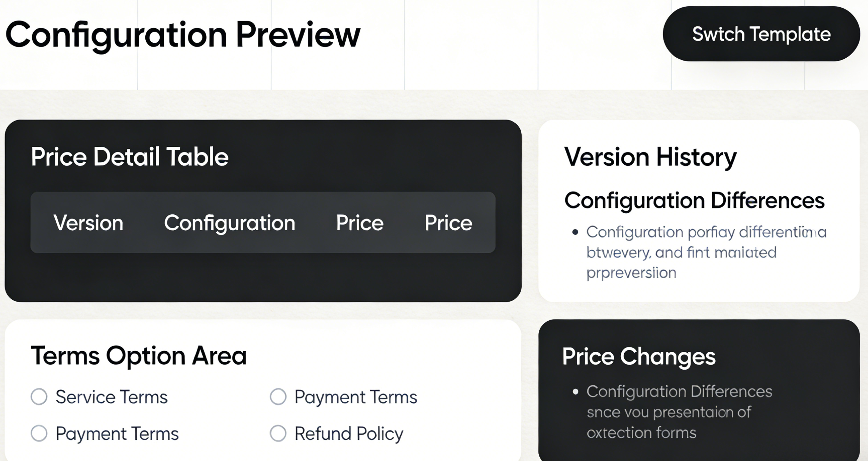Select the Refund Policy radio button
This screenshot has width=868, height=461.
(x=278, y=433)
